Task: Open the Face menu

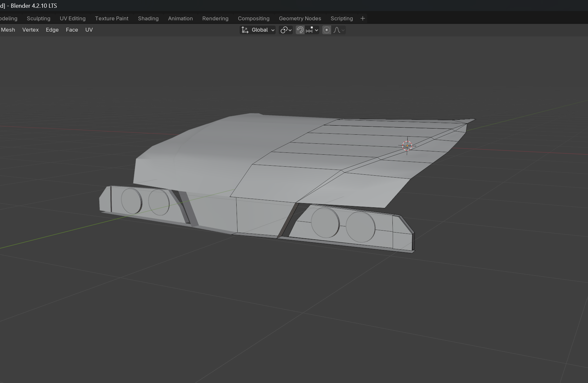Action: 72,30
